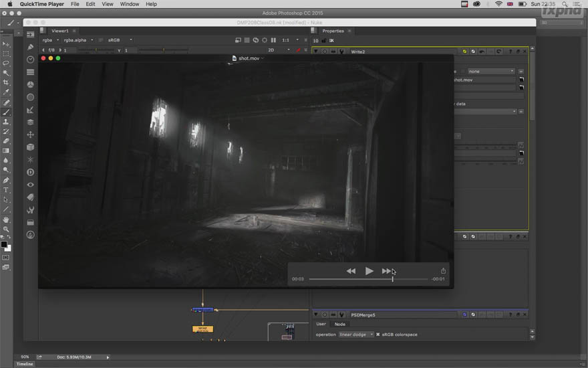The height and width of the screenshot is (368, 588).
Task: Open the sRGB viewer colorspace dropdown
Action: point(120,40)
